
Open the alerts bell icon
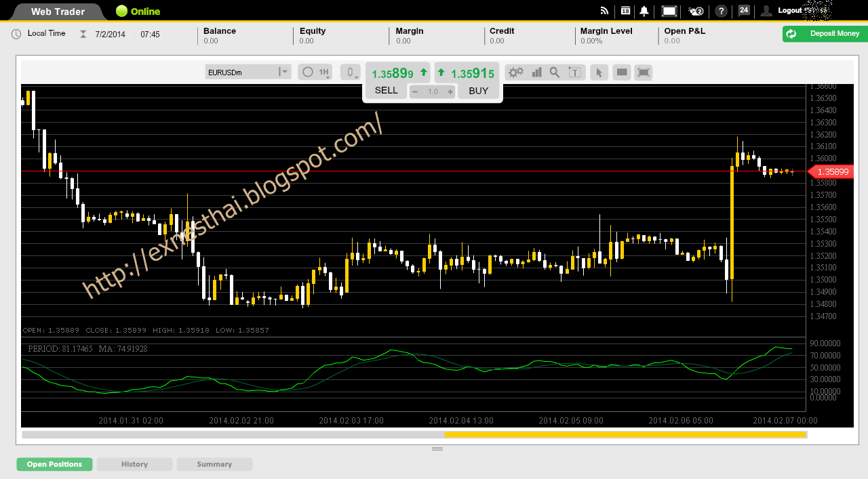tap(644, 11)
